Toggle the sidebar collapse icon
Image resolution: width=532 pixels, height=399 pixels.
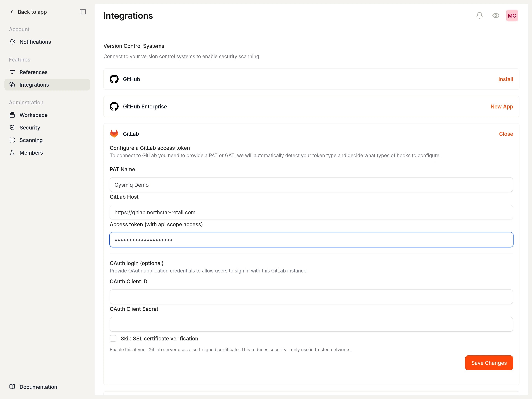pos(83,12)
